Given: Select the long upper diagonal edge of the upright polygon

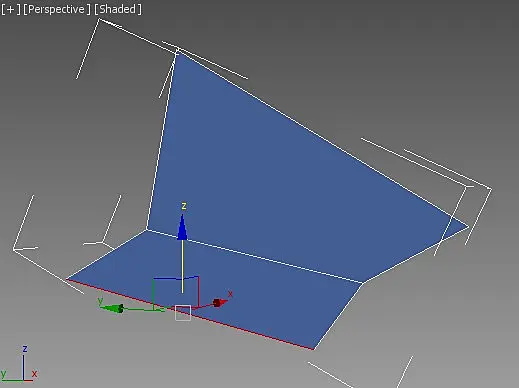Looking at the screenshot, I should click(322, 139).
